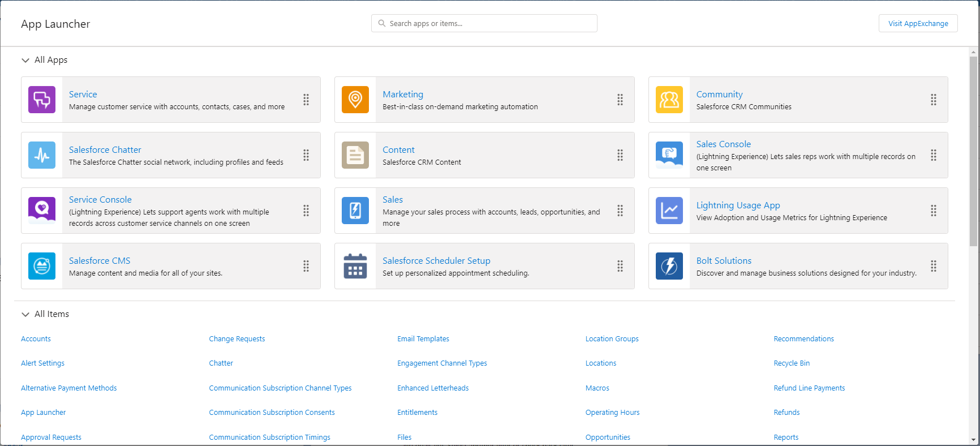Open the Alert Settings item

coord(42,363)
